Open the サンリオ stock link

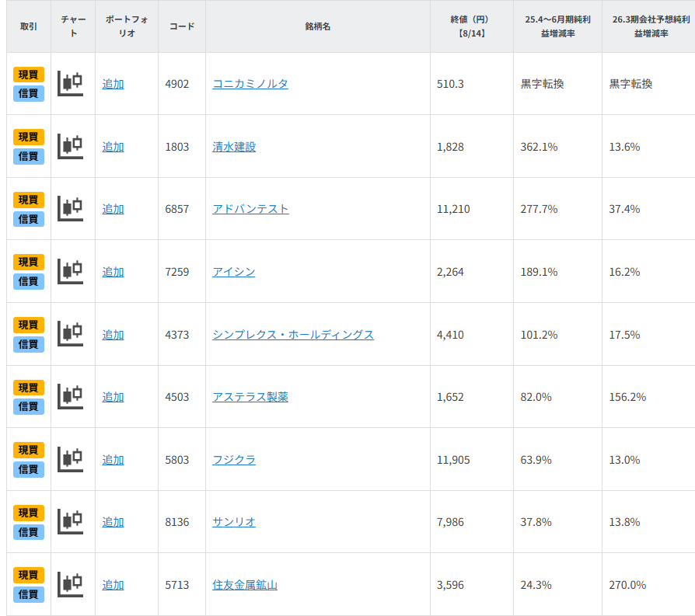pyautogui.click(x=234, y=522)
